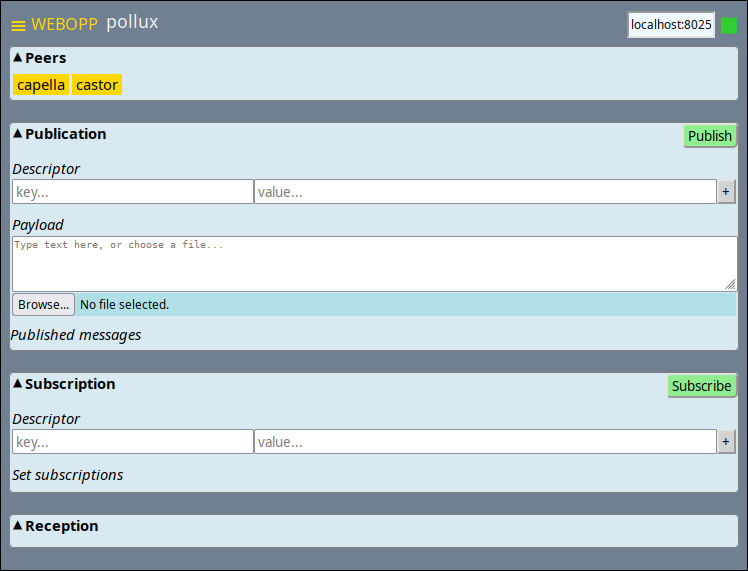This screenshot has height=571, width=748.
Task: Add a subscription descriptor with plus button
Action: pyautogui.click(x=726, y=442)
